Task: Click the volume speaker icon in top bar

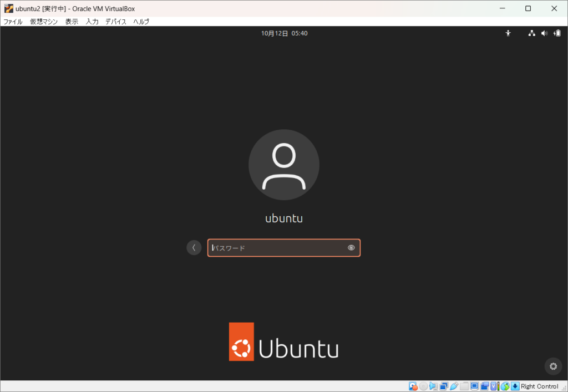Action: [544, 33]
